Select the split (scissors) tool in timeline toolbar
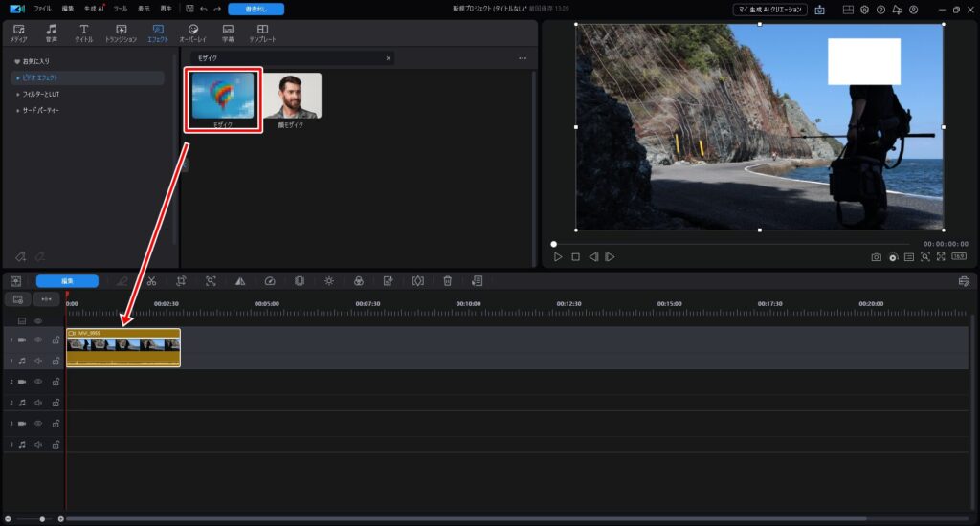 pyautogui.click(x=151, y=281)
